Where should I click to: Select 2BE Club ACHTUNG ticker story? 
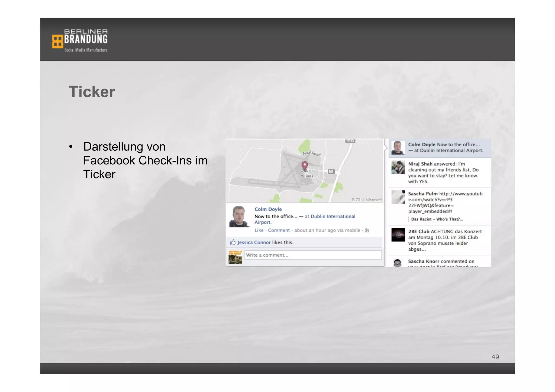click(440, 240)
